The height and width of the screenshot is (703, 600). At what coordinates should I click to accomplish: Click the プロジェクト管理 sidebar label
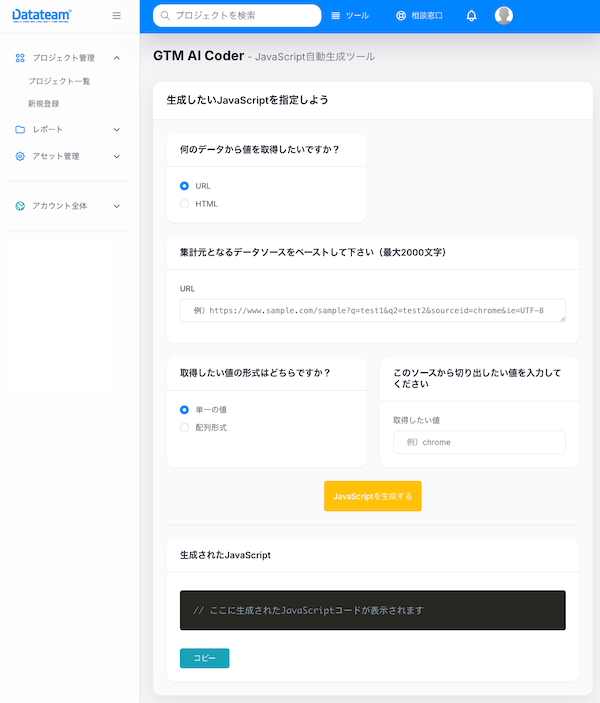pyautogui.click(x=64, y=58)
